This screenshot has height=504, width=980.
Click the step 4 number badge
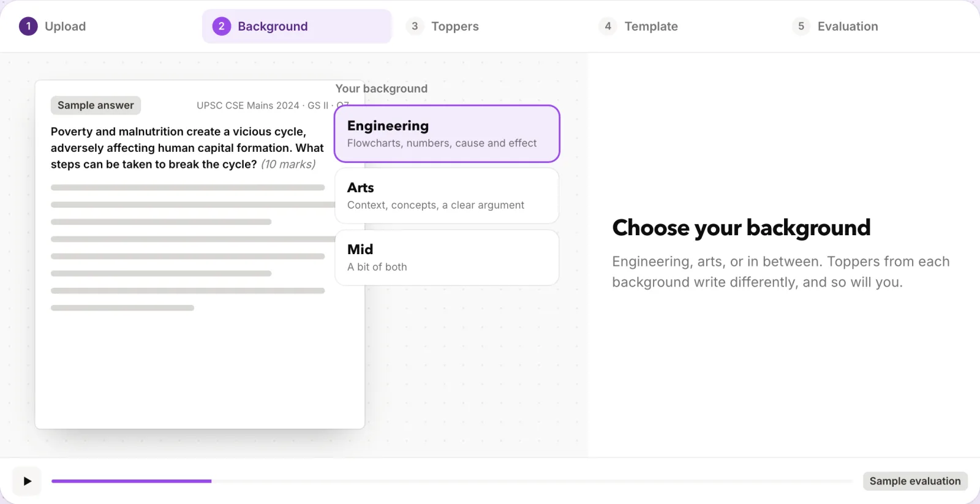[x=608, y=26]
